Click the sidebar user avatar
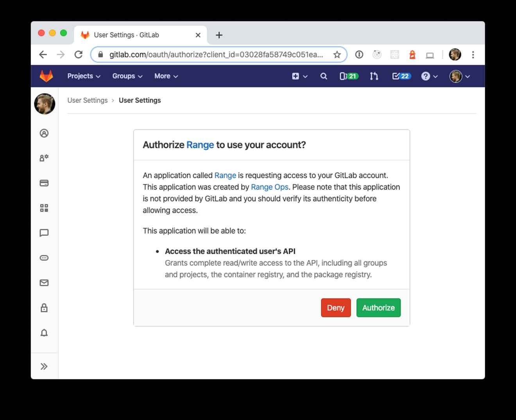Viewport: 516px width, 420px height. (x=45, y=104)
